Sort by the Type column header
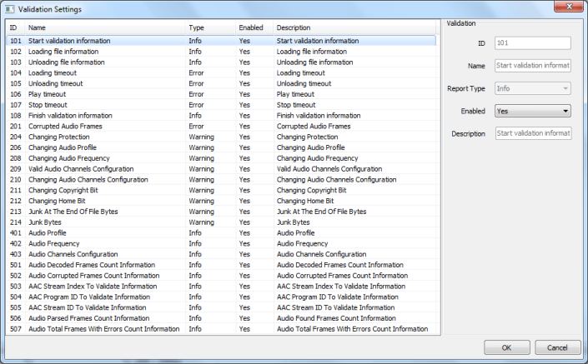This screenshot has height=364, width=588. (x=210, y=27)
